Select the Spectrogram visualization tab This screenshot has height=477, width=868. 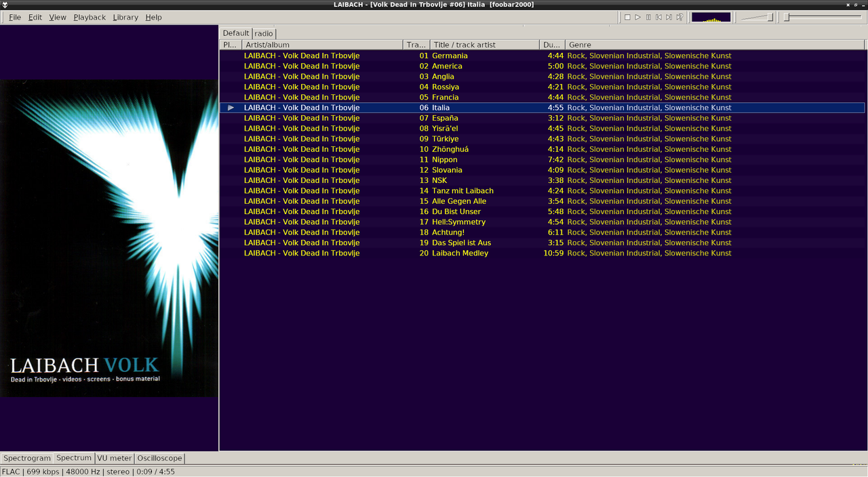(x=27, y=458)
